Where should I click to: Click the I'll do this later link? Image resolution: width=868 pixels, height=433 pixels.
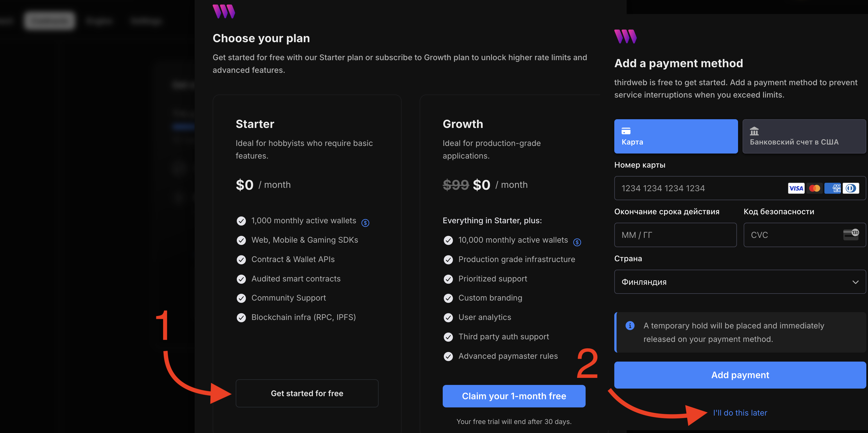(740, 413)
